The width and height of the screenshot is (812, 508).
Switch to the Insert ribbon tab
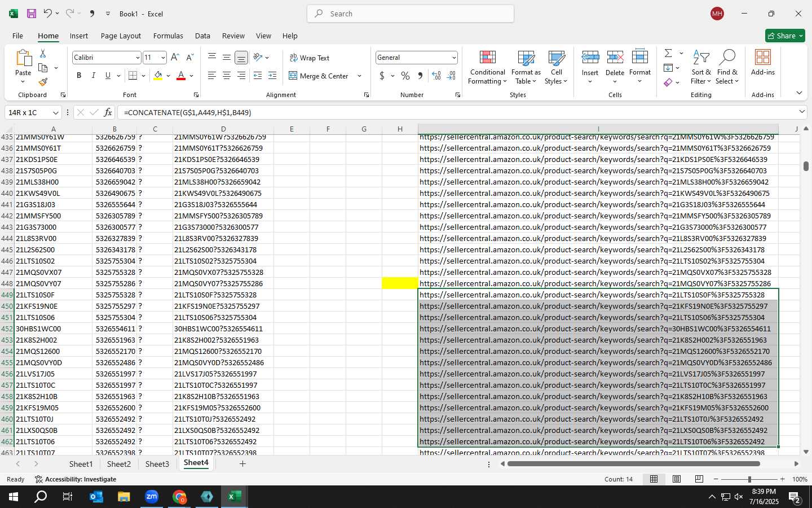pyautogui.click(x=79, y=36)
